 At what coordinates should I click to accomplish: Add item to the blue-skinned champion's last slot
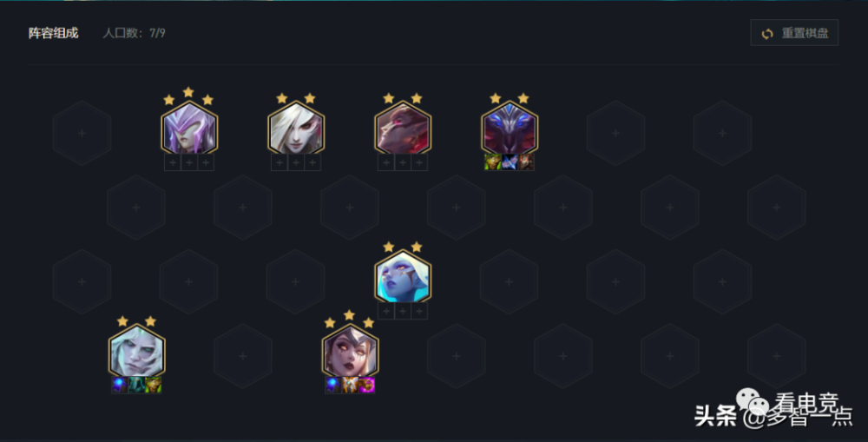(x=419, y=311)
